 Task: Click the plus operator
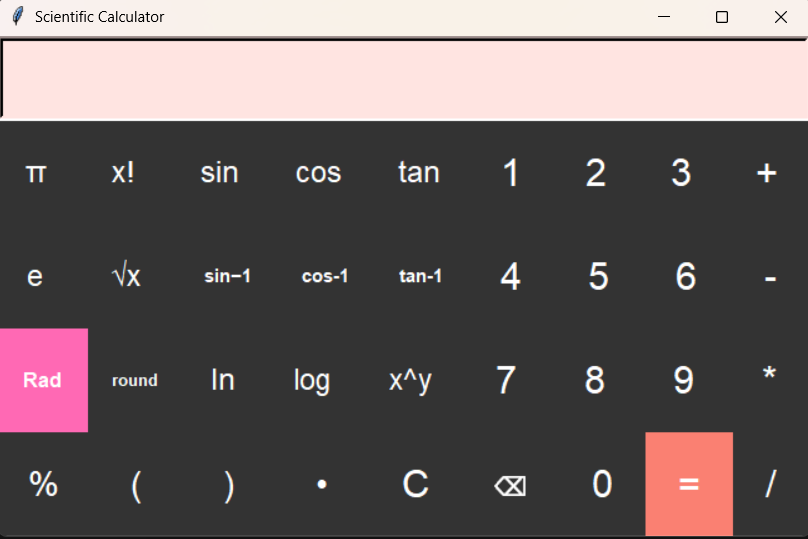(x=767, y=173)
